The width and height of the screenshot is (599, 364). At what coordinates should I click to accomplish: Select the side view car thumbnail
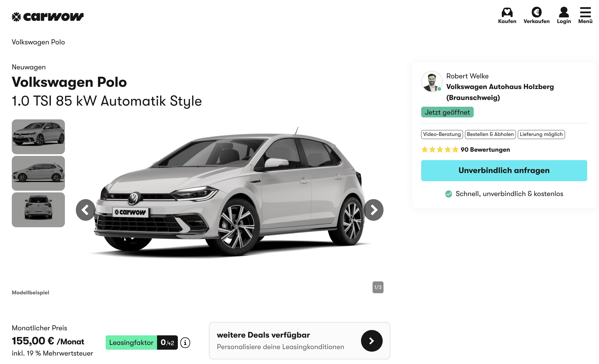pyautogui.click(x=38, y=173)
